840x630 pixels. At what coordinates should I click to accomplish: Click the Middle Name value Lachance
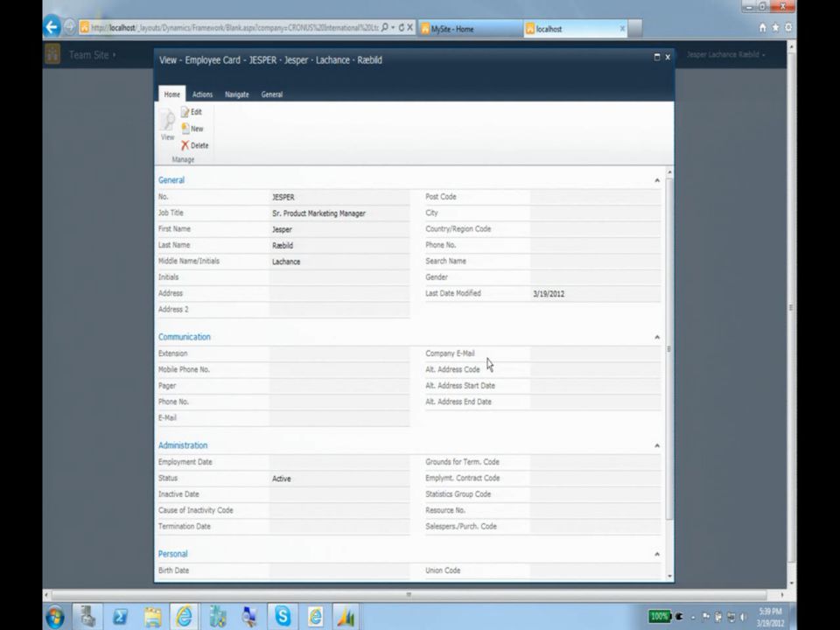pos(286,262)
